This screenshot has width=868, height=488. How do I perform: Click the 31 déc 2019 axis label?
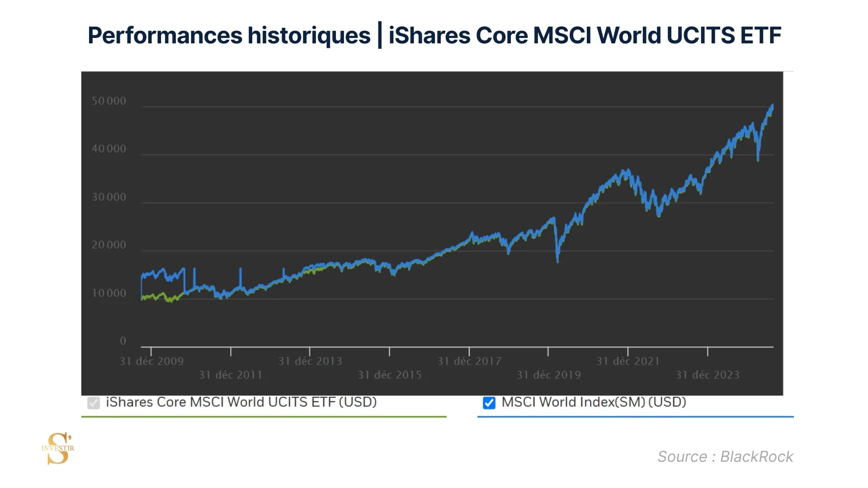pyautogui.click(x=548, y=375)
